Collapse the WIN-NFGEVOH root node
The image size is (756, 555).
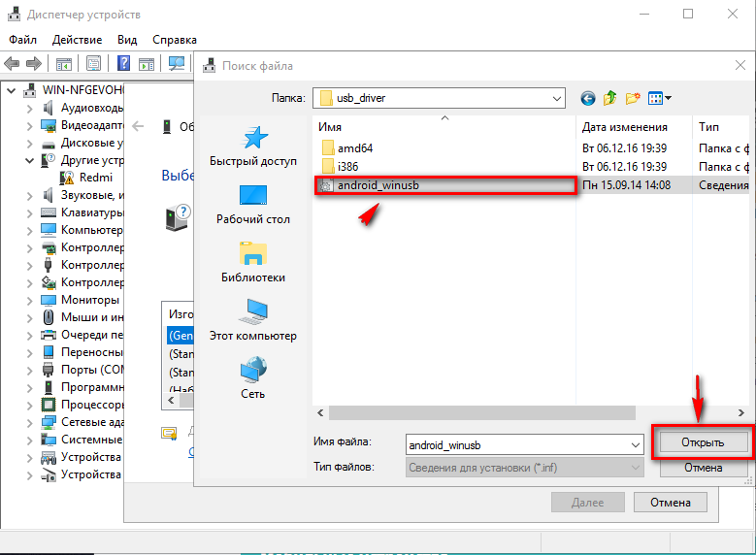(12, 90)
